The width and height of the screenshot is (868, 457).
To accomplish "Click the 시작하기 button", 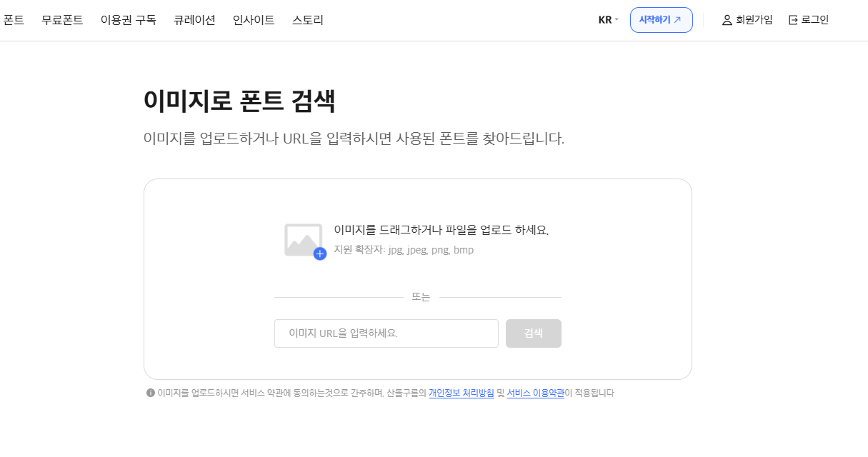I will tap(662, 20).
